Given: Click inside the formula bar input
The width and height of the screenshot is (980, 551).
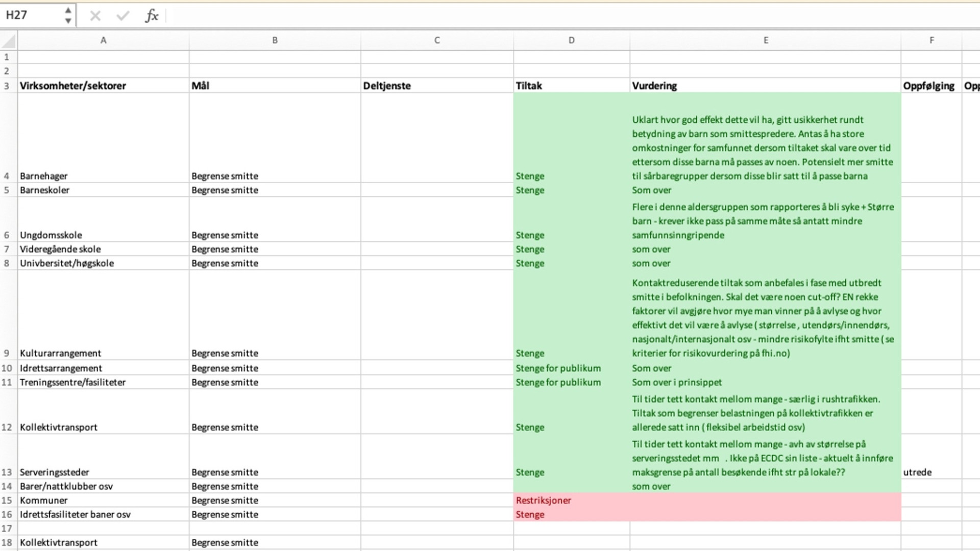Looking at the screenshot, I should (561, 16).
